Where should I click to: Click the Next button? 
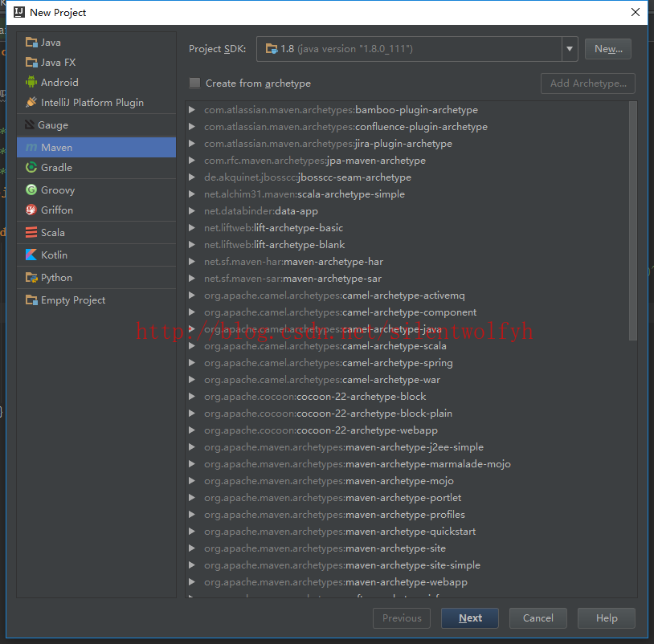[x=470, y=618]
